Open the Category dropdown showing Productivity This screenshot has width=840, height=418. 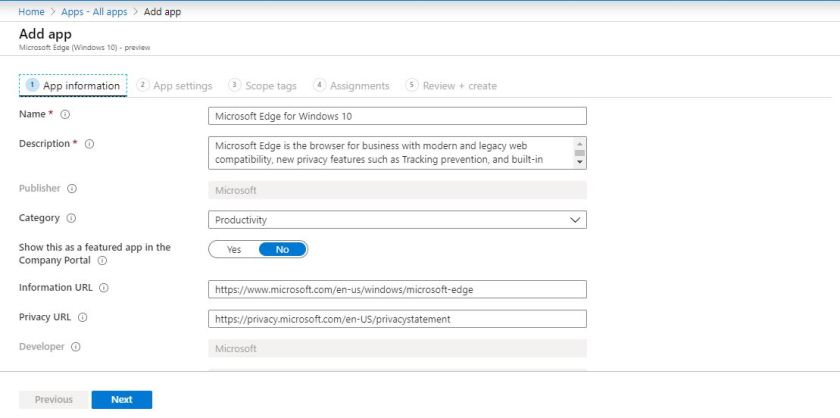click(397, 220)
